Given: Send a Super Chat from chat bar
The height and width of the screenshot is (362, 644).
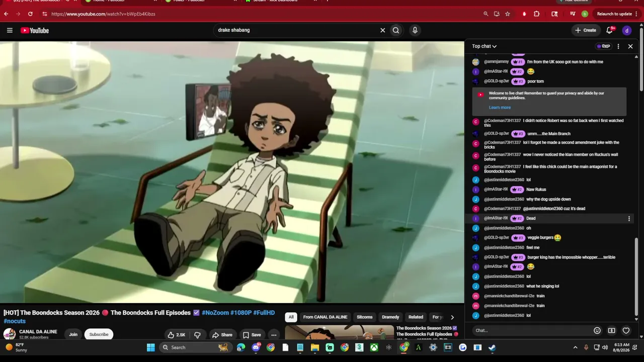Looking at the screenshot, I should 611,330.
